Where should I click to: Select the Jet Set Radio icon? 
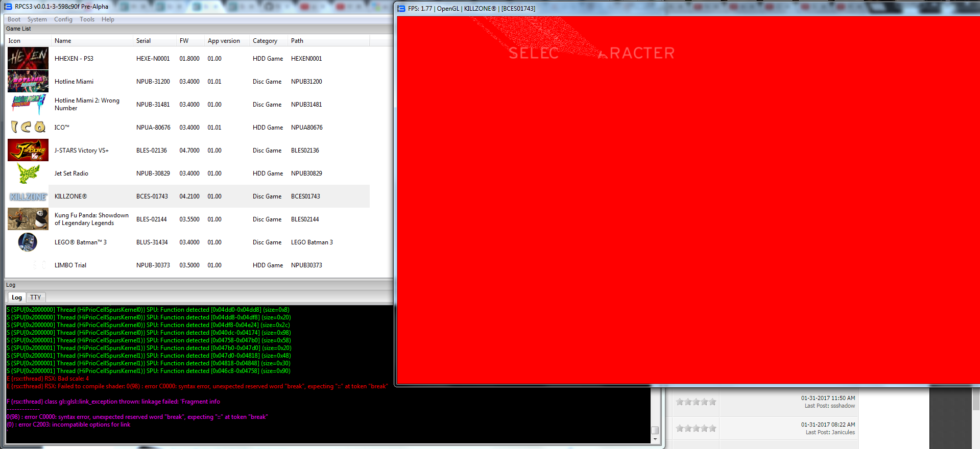(x=28, y=173)
